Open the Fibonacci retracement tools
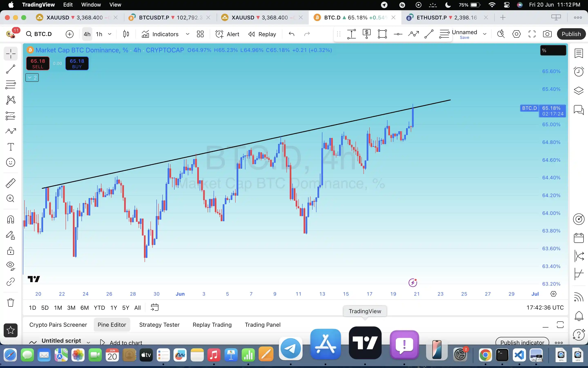The image size is (588, 368). click(x=11, y=85)
